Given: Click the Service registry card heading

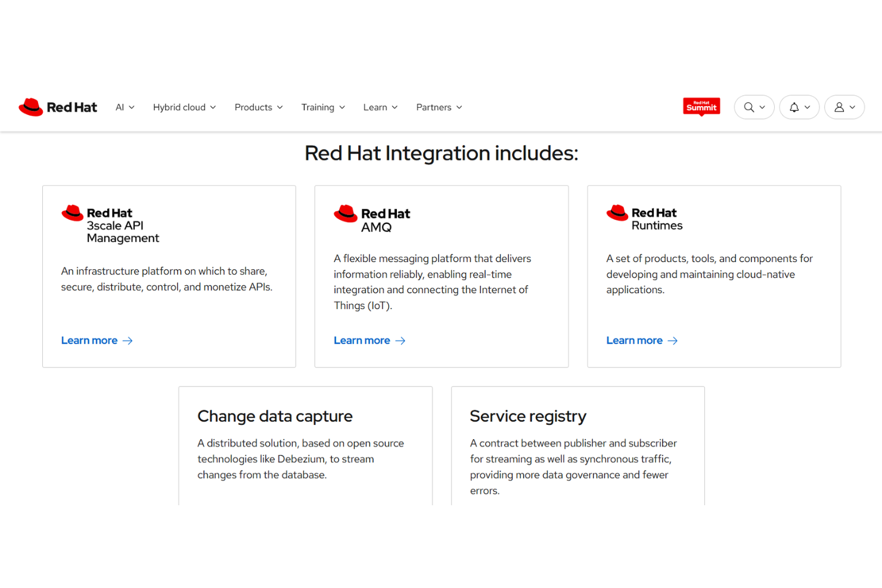Looking at the screenshot, I should pos(528,416).
